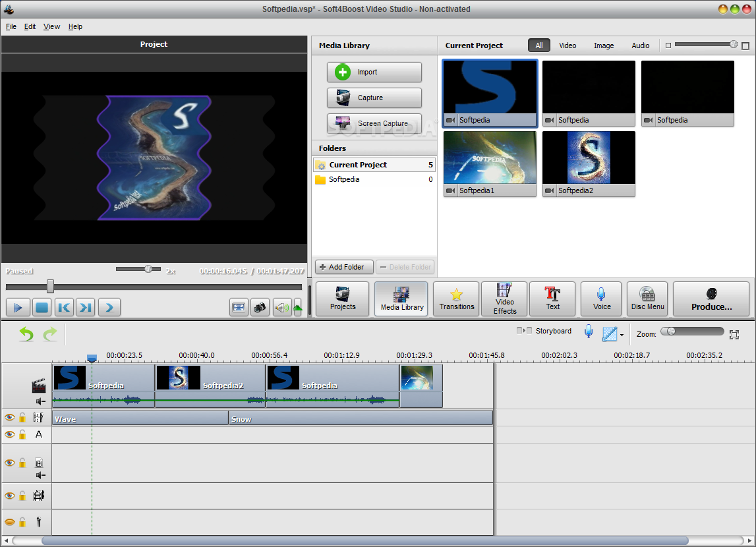Toggle full screen preview icon
This screenshot has height=547, width=756.
[239, 308]
